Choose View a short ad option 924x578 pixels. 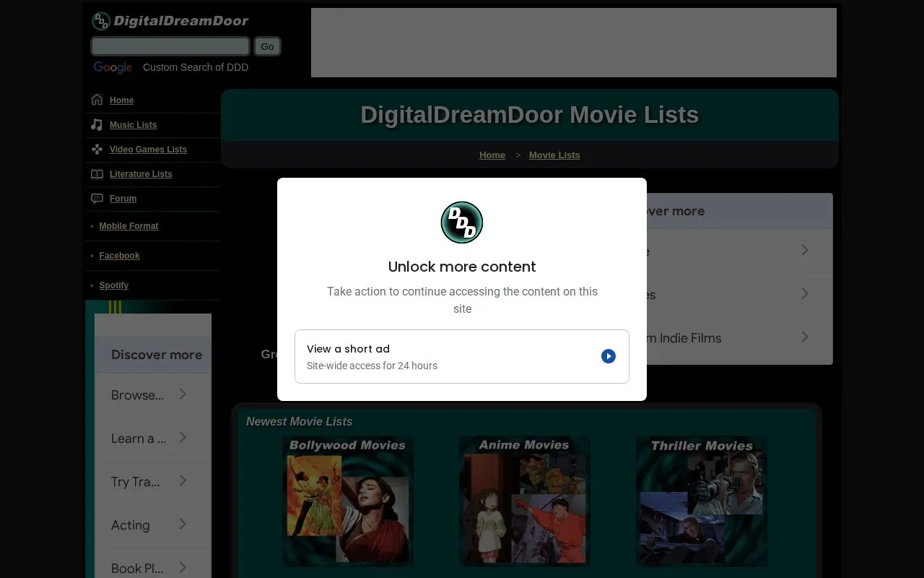(x=462, y=357)
